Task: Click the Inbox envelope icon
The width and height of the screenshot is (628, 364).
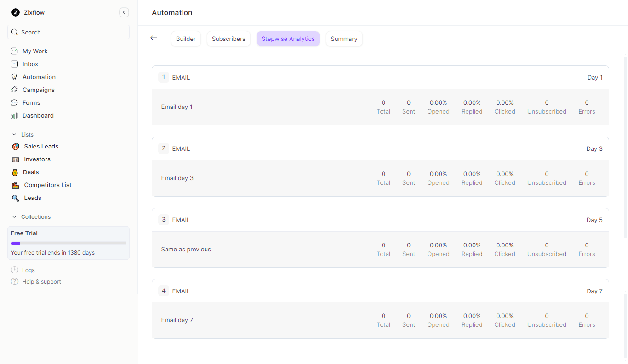Action: [x=15, y=64]
